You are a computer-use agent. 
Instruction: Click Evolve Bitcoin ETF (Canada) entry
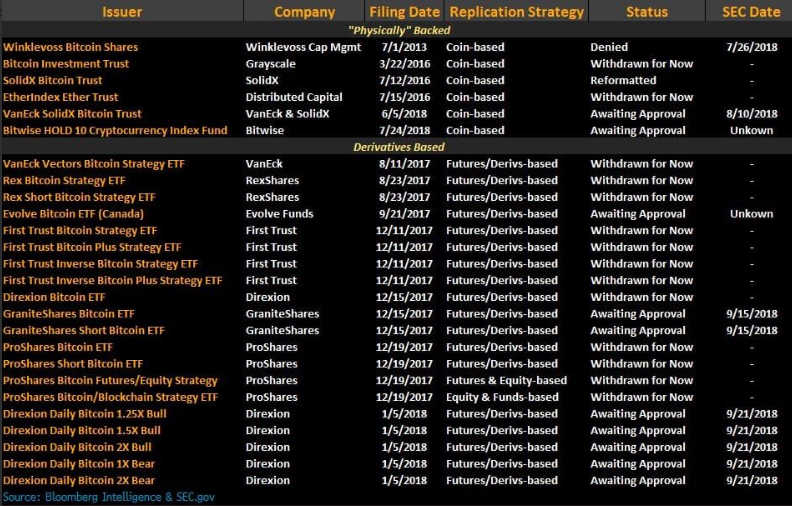pyautogui.click(x=73, y=214)
